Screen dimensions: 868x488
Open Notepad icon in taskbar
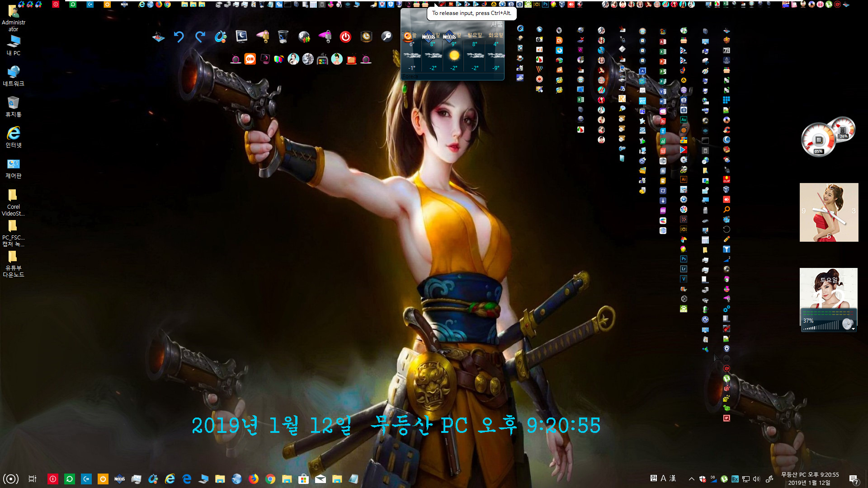[x=354, y=479]
